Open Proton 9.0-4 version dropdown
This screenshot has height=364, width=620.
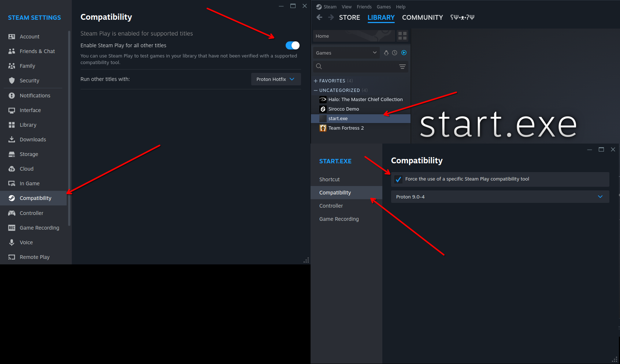coord(500,197)
